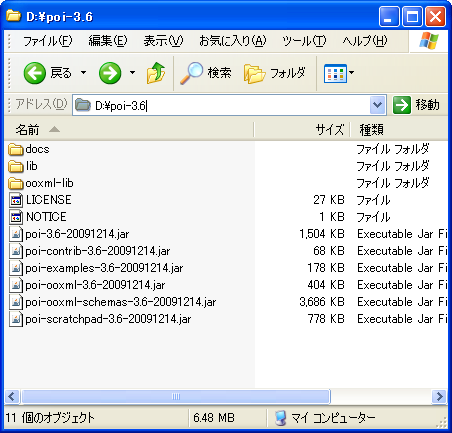Click the horizontal scrollbar right arrow
This screenshot has width=452, height=433.
tap(439, 397)
